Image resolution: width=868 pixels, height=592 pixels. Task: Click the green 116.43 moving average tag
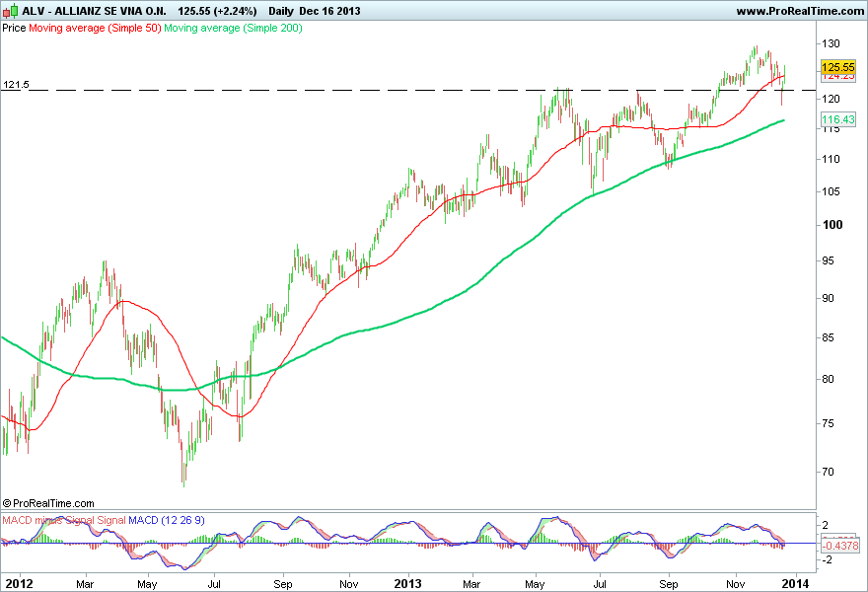(x=838, y=119)
